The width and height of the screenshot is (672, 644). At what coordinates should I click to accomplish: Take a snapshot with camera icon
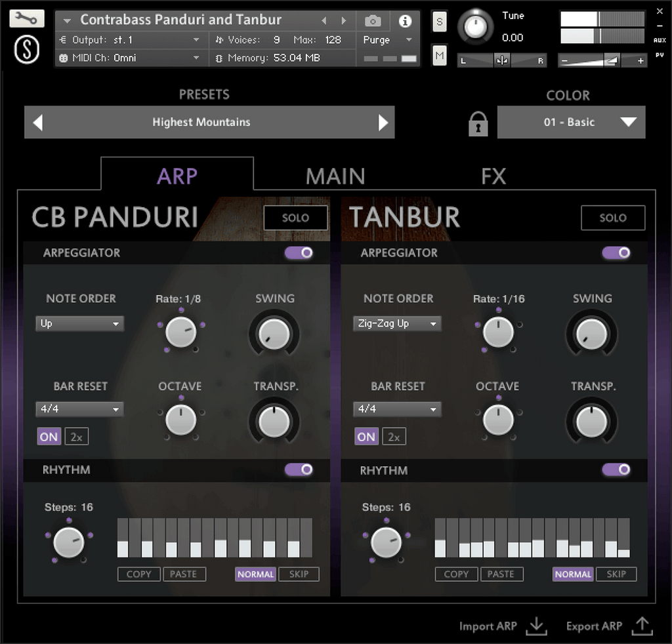coord(373,20)
